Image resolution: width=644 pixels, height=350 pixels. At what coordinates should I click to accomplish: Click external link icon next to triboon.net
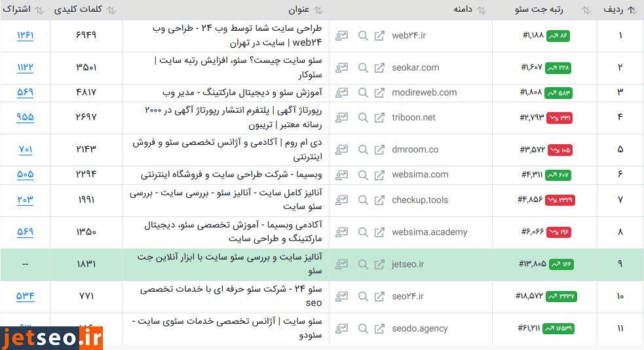[379, 117]
